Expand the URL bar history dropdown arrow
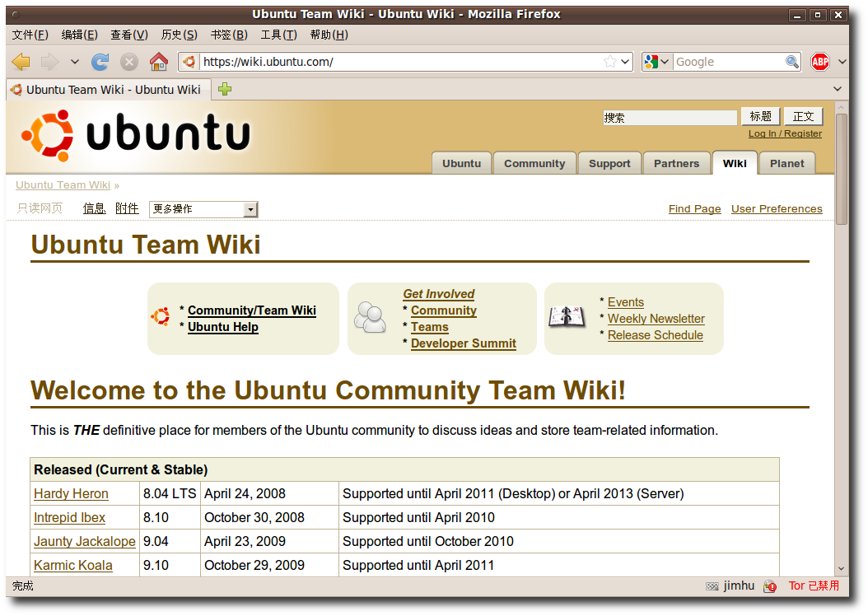 click(x=625, y=62)
